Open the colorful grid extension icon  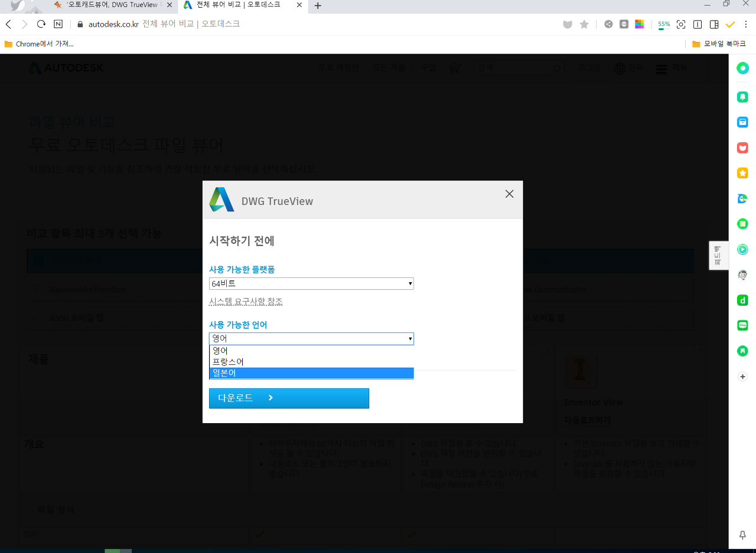point(639,24)
